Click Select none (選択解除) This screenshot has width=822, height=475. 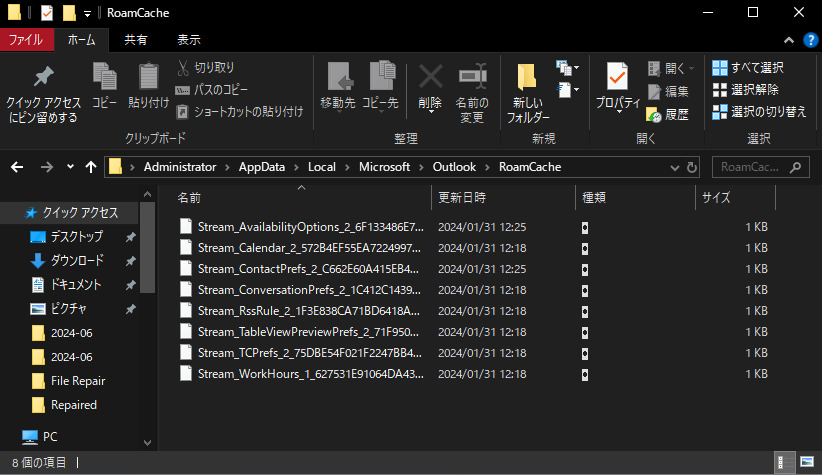tap(745, 90)
